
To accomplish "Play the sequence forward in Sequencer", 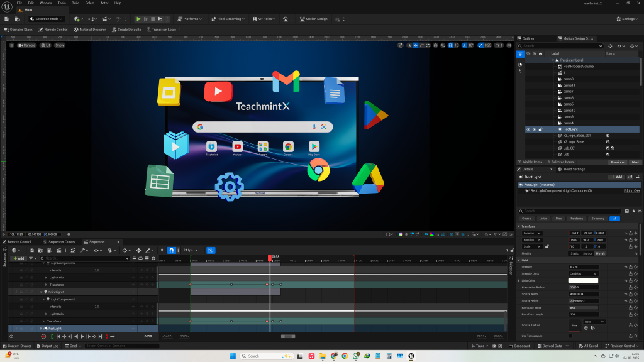I will pyautogui.click(x=82, y=337).
